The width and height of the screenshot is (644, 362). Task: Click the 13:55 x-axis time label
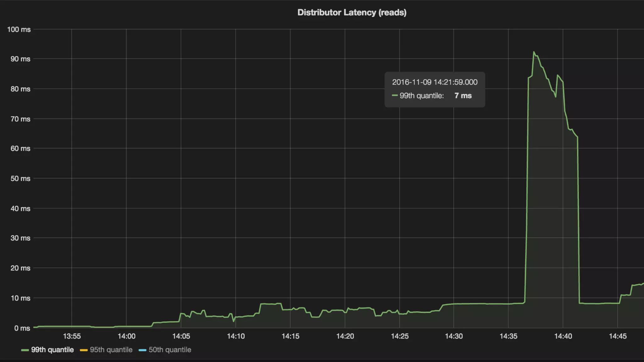(x=72, y=336)
